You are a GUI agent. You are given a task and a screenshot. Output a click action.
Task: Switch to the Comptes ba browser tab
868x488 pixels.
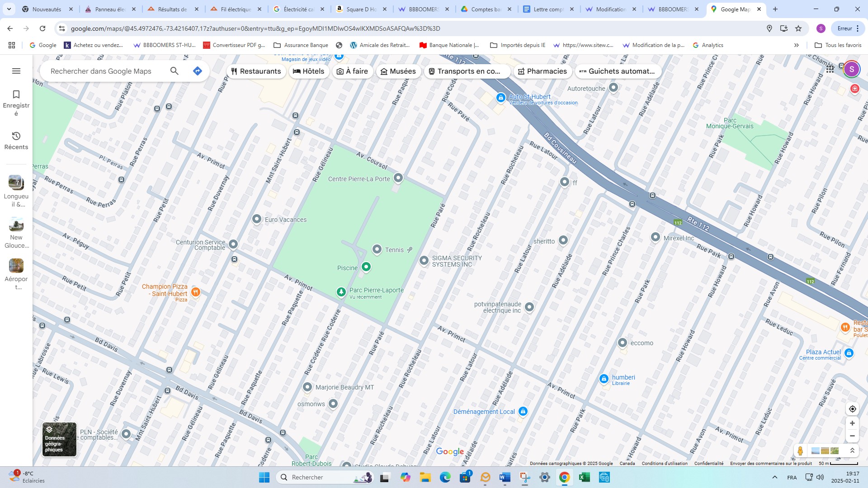(486, 9)
